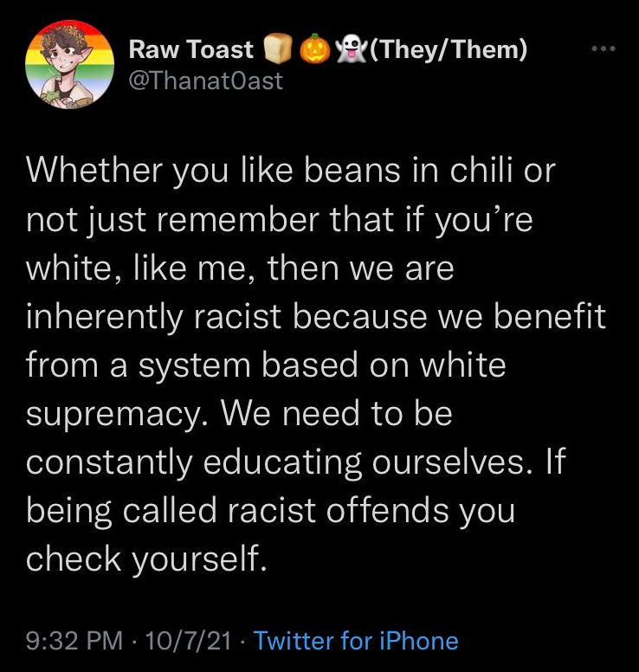Click the Raw Toast display name
The height and width of the screenshot is (672, 639).
191,51
